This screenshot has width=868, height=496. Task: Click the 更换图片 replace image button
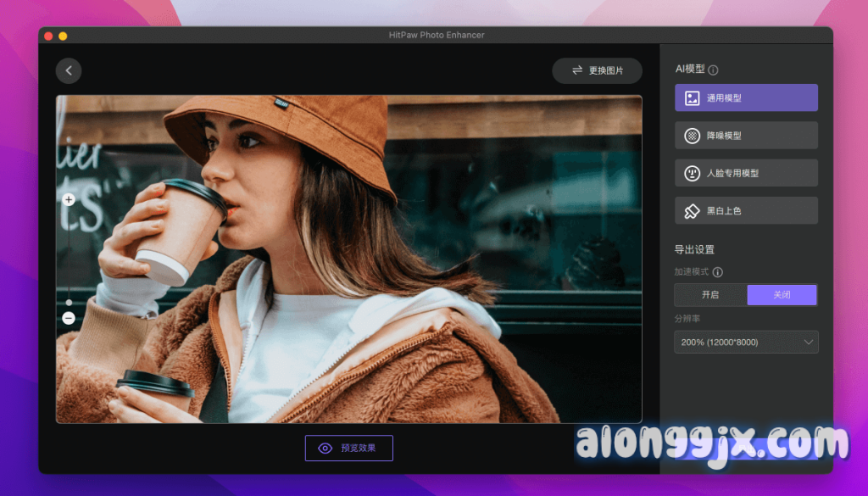coord(597,71)
